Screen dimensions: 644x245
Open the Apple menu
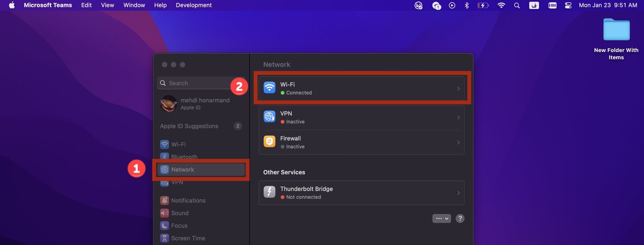pos(12,5)
